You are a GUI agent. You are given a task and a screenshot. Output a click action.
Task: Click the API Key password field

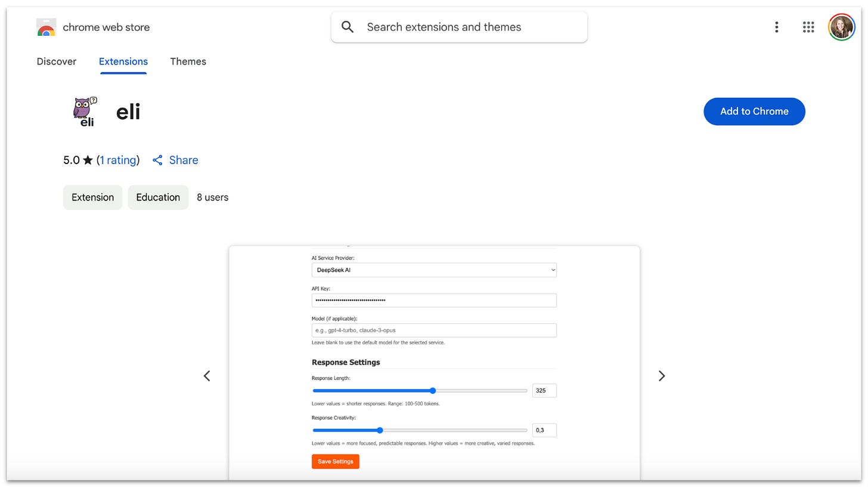pyautogui.click(x=434, y=300)
